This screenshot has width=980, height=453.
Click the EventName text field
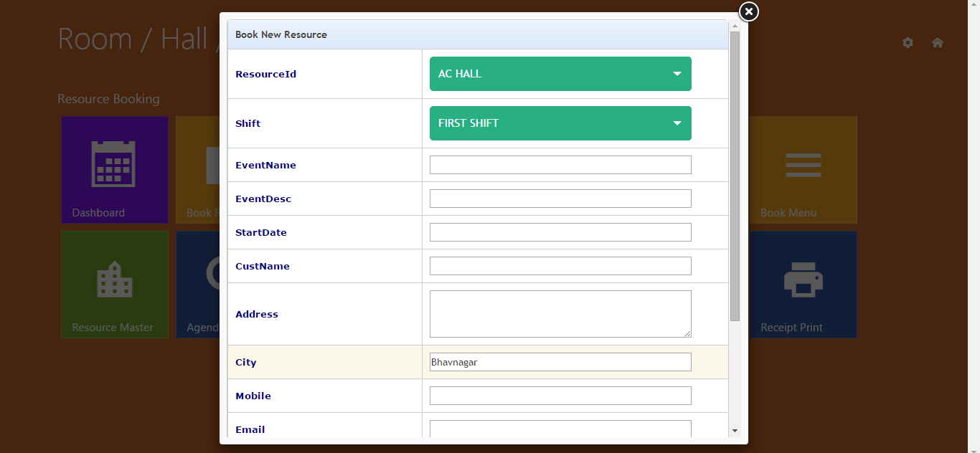coord(560,165)
